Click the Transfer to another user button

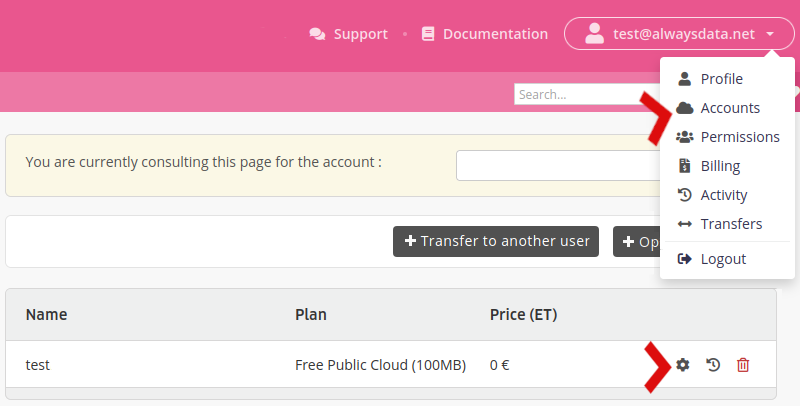pos(496,241)
